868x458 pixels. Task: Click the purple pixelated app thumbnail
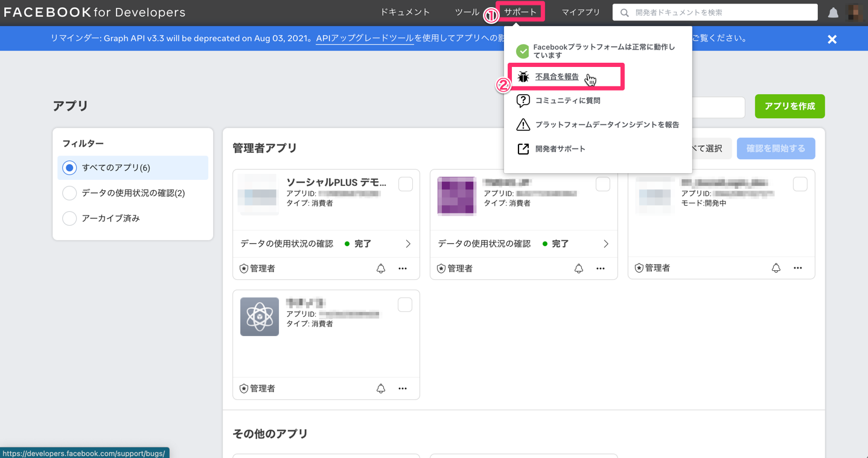tap(457, 196)
